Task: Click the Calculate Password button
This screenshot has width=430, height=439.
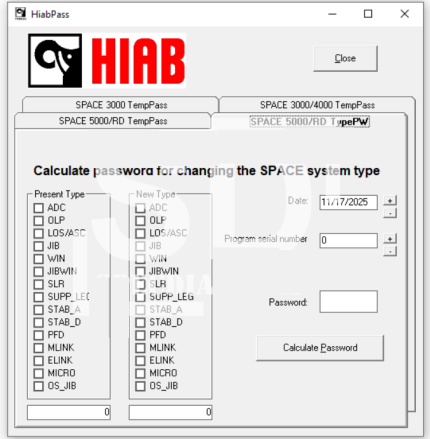Action: [x=320, y=348]
